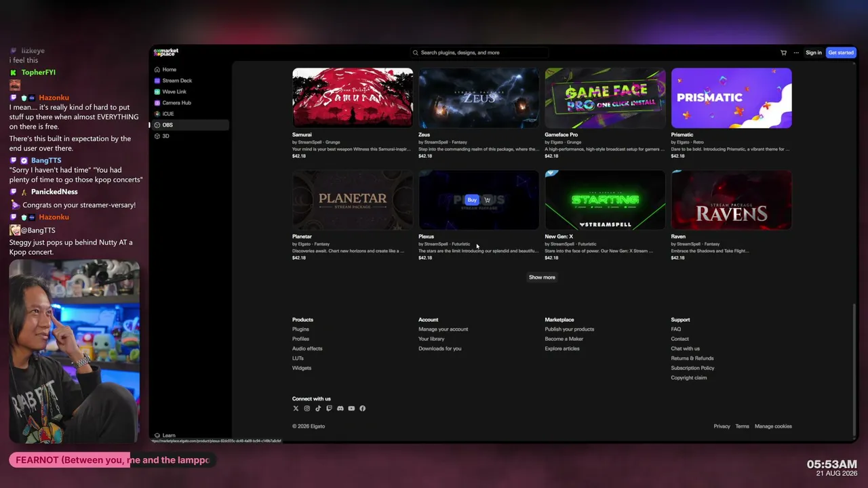Open the Prismatic theme thumbnail

pos(732,98)
